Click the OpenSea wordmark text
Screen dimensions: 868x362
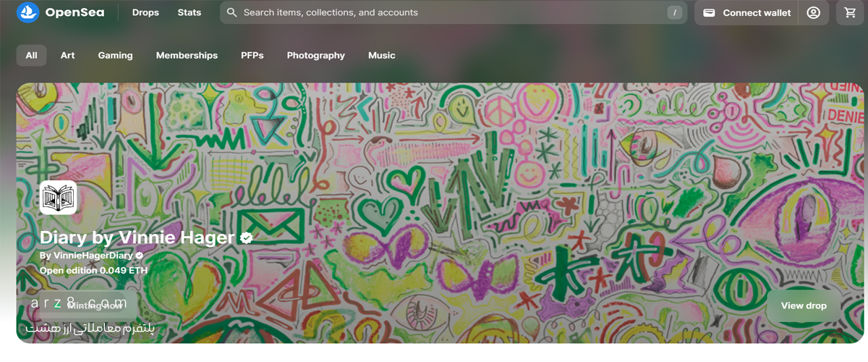tap(75, 12)
